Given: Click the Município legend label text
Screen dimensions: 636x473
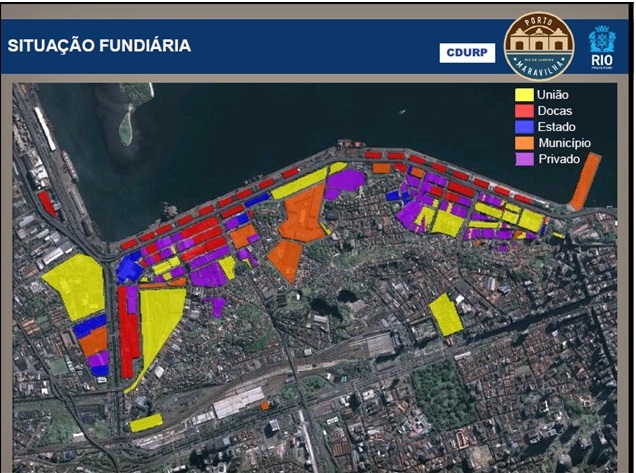Looking at the screenshot, I should click(564, 143).
